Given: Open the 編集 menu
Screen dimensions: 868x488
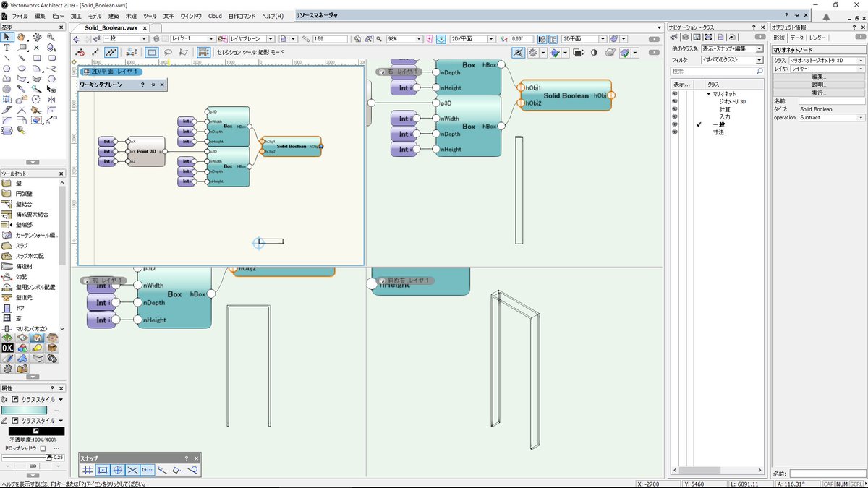Looking at the screenshot, I should 40,16.
